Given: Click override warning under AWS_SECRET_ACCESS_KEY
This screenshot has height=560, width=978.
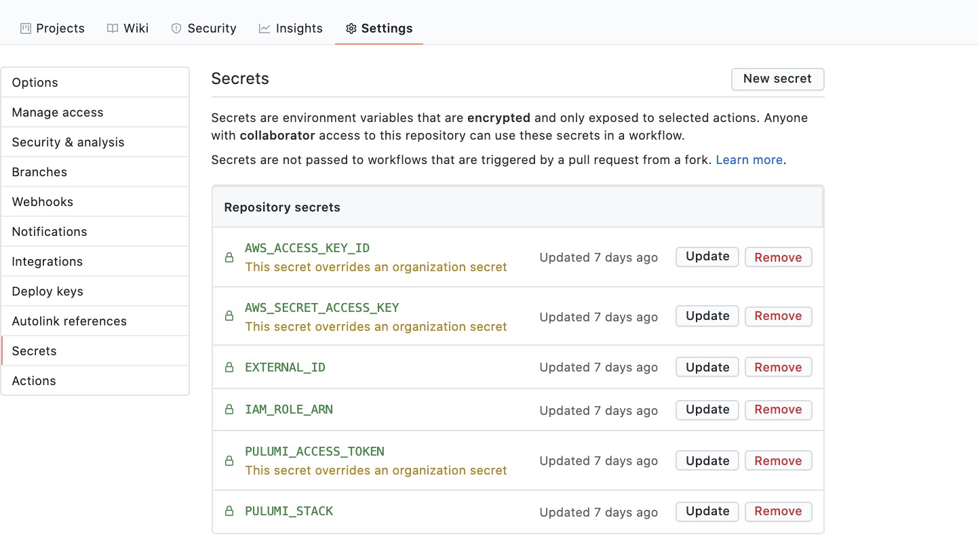Looking at the screenshot, I should click(376, 327).
